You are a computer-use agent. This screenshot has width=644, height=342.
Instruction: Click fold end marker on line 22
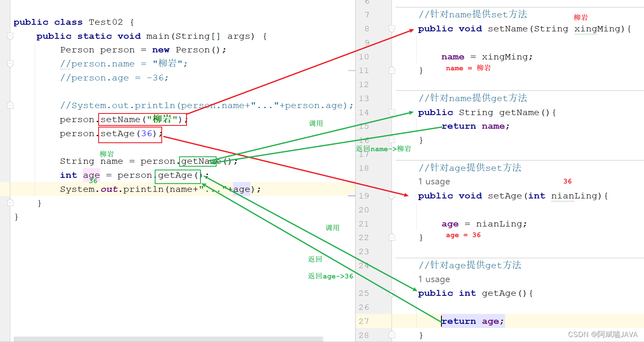click(392, 237)
